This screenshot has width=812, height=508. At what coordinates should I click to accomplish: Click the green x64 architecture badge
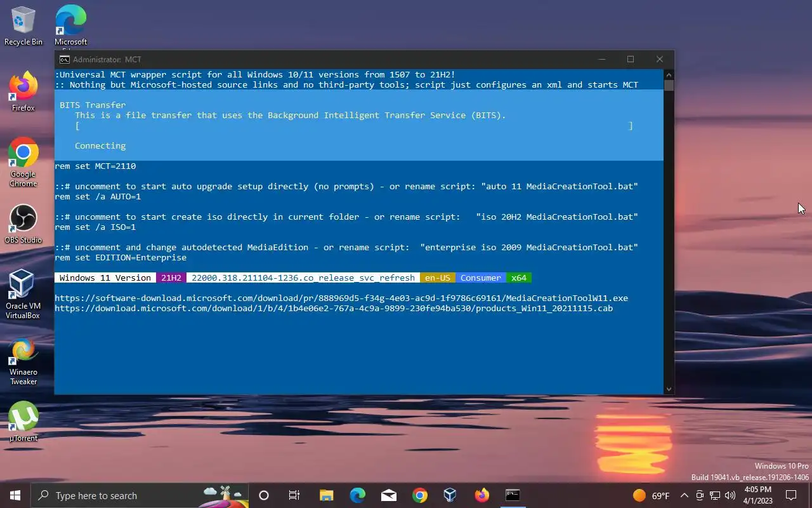pos(519,277)
